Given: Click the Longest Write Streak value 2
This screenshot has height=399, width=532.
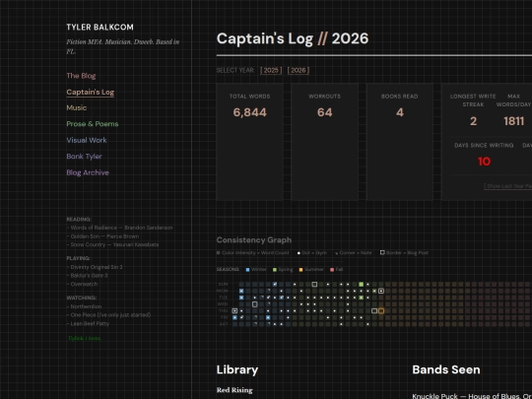Looking at the screenshot, I should pos(473,121).
